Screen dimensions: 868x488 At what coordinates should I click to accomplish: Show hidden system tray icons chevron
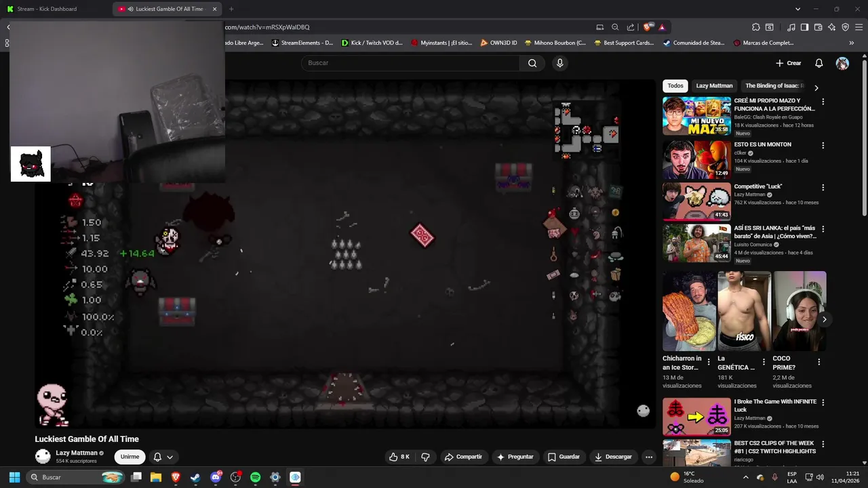point(745,477)
